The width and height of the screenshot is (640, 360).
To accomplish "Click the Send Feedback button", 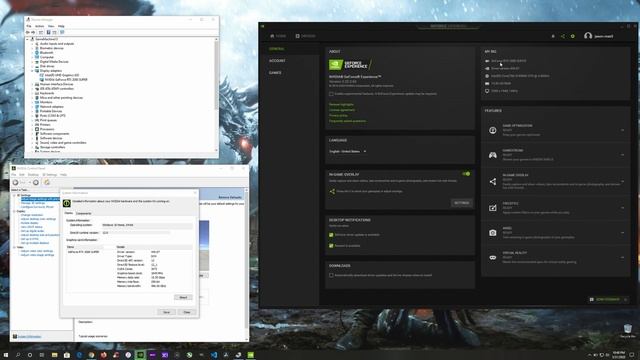I will click(x=608, y=300).
